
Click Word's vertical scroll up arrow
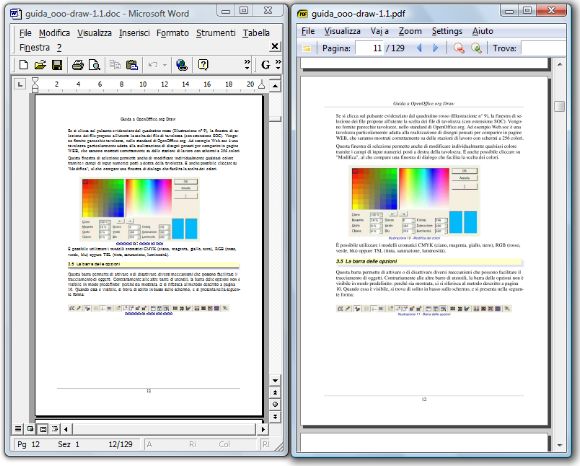coord(275,86)
